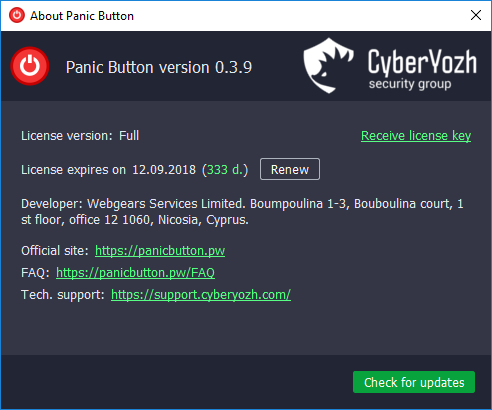Click the Panic Button version 0.3.9 heading
The width and height of the screenshot is (492, 410).
coord(159,67)
